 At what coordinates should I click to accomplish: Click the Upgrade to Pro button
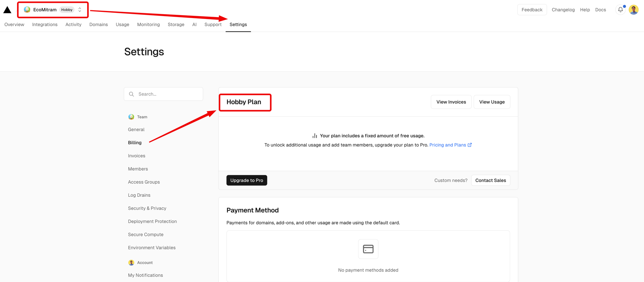point(247,180)
